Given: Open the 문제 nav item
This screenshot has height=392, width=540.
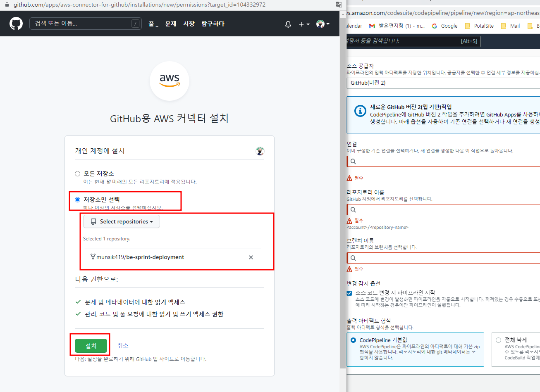Looking at the screenshot, I should point(171,24).
